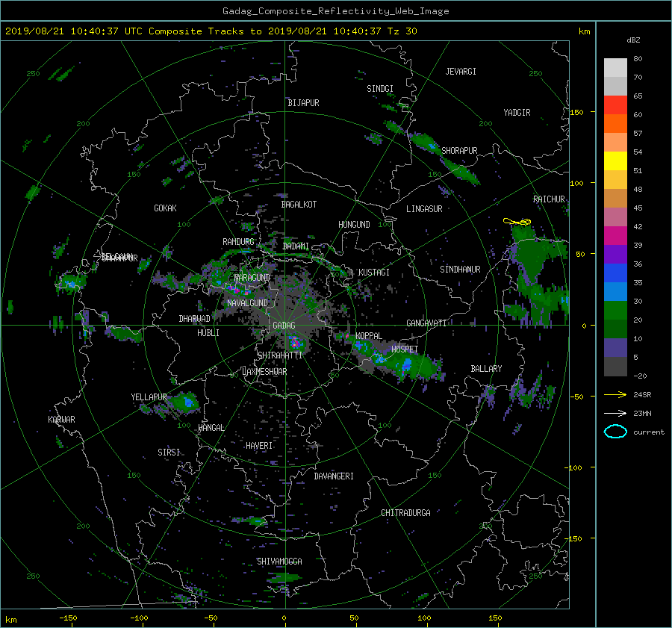Click the SIRSI city label
This screenshot has width=672, height=628.
click(169, 453)
